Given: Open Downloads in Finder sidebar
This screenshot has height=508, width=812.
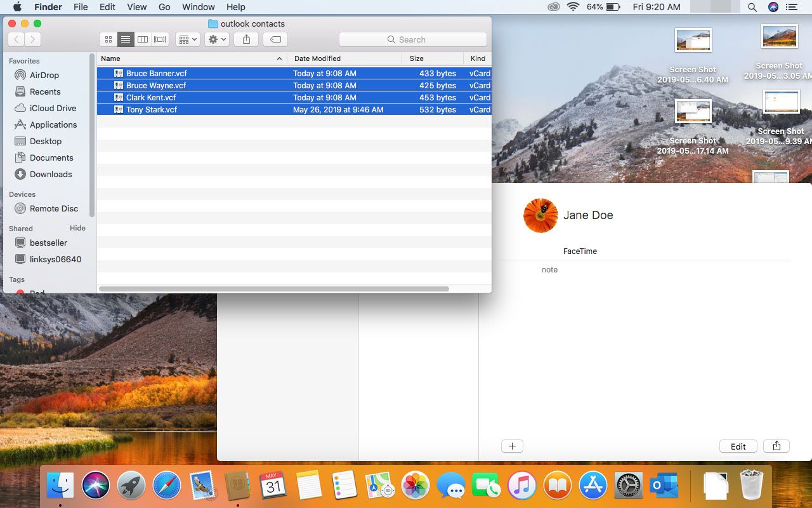Looking at the screenshot, I should 50,174.
